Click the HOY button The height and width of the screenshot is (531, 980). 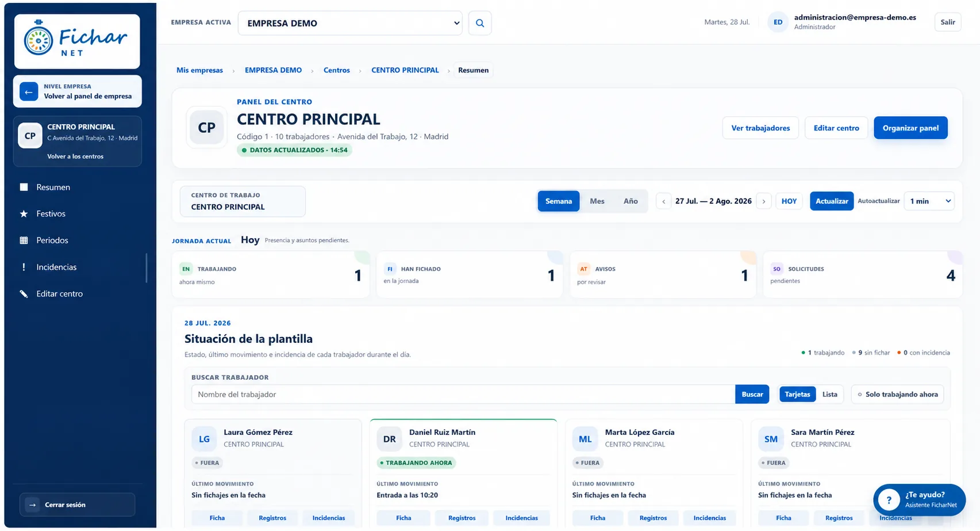click(x=789, y=201)
